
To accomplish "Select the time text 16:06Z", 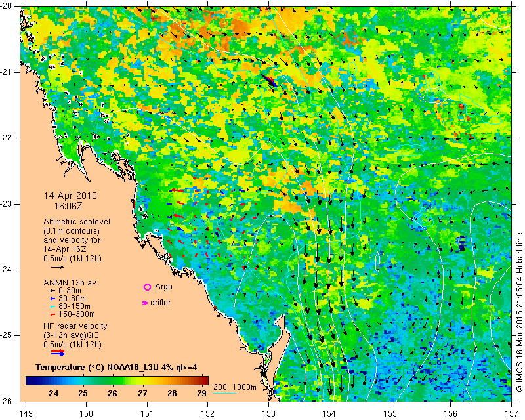I will [x=68, y=206].
